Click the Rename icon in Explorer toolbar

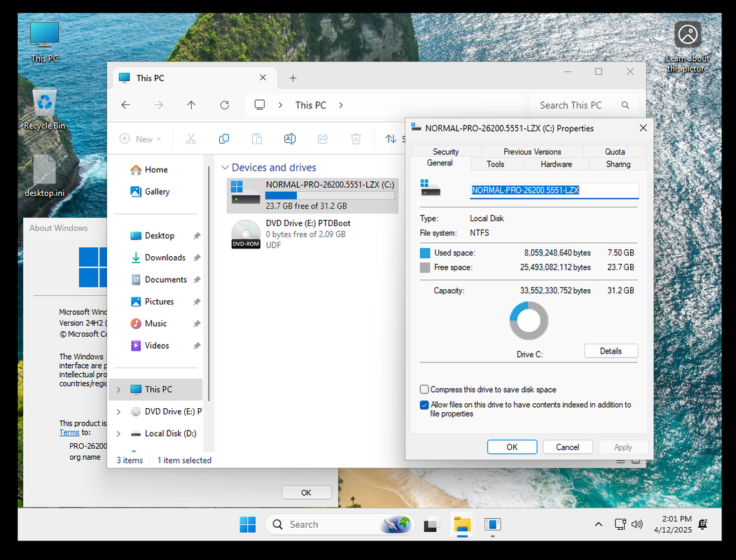[290, 139]
